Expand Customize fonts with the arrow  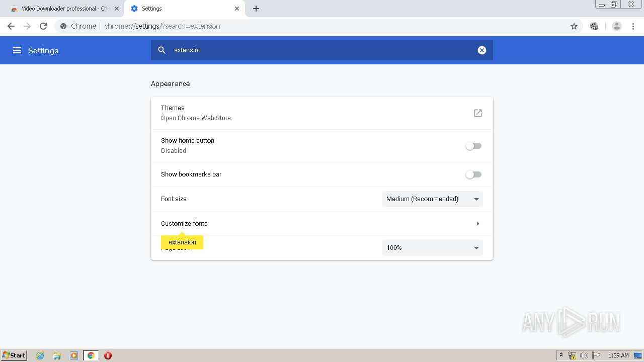[x=478, y=224]
